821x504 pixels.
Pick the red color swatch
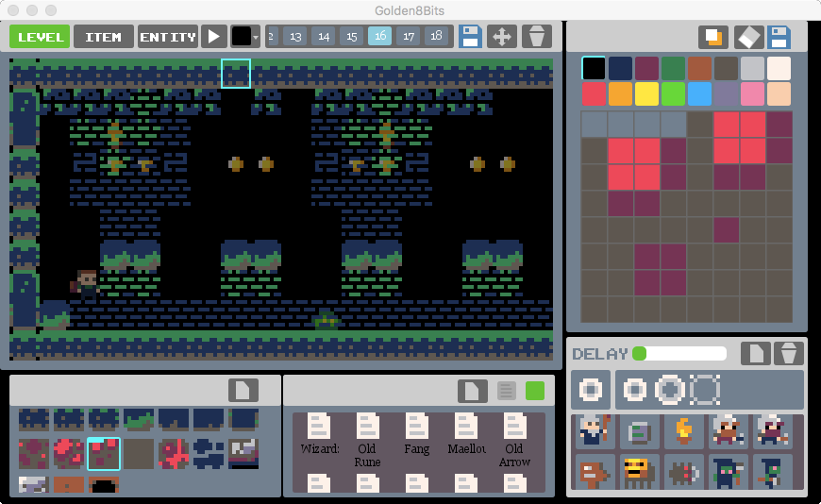[x=594, y=94]
